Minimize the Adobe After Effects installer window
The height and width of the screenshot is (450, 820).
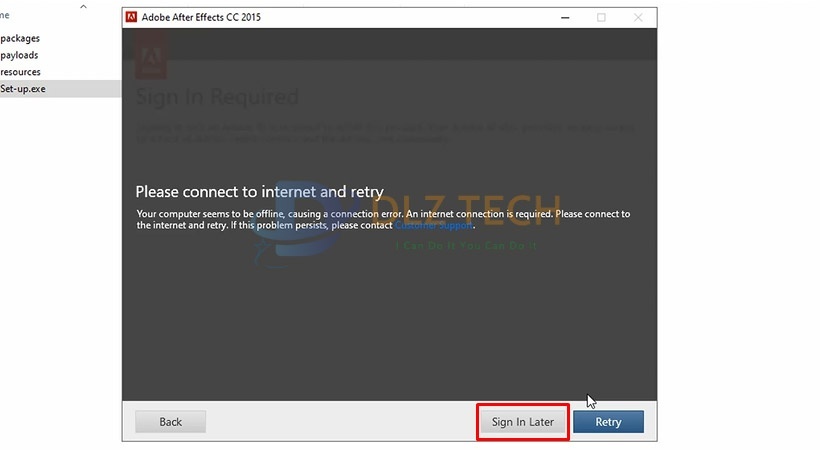563,17
